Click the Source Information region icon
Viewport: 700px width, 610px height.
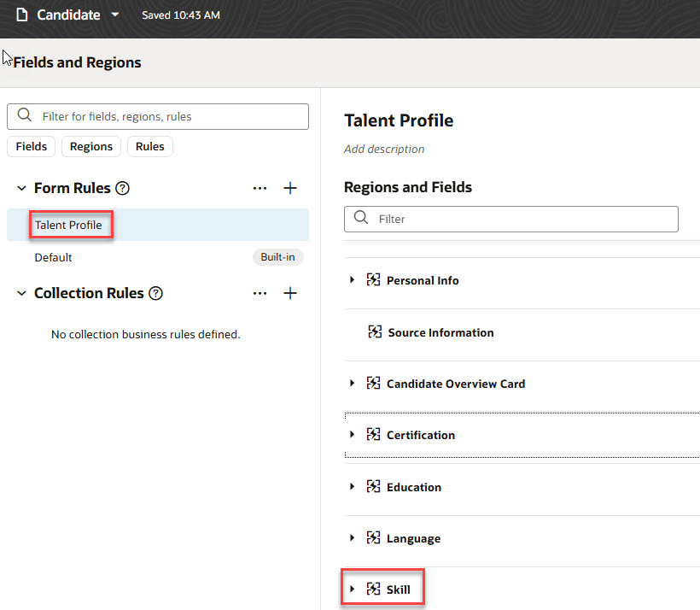click(374, 332)
